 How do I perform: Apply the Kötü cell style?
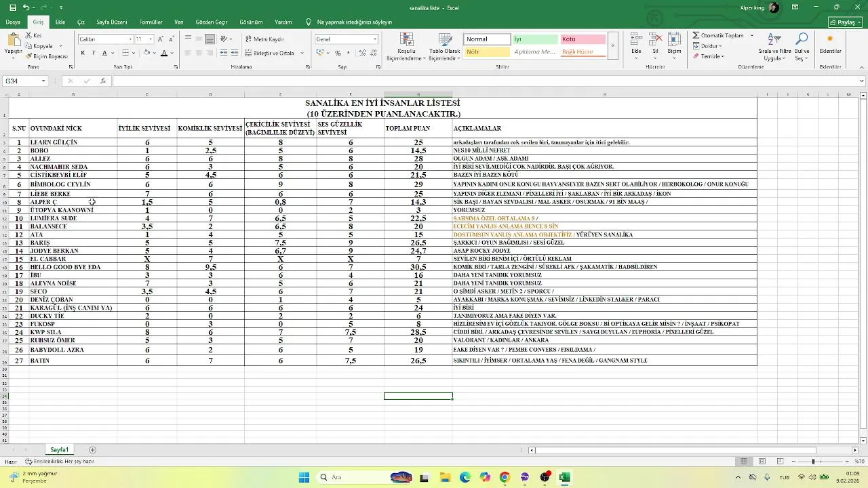[583, 39]
